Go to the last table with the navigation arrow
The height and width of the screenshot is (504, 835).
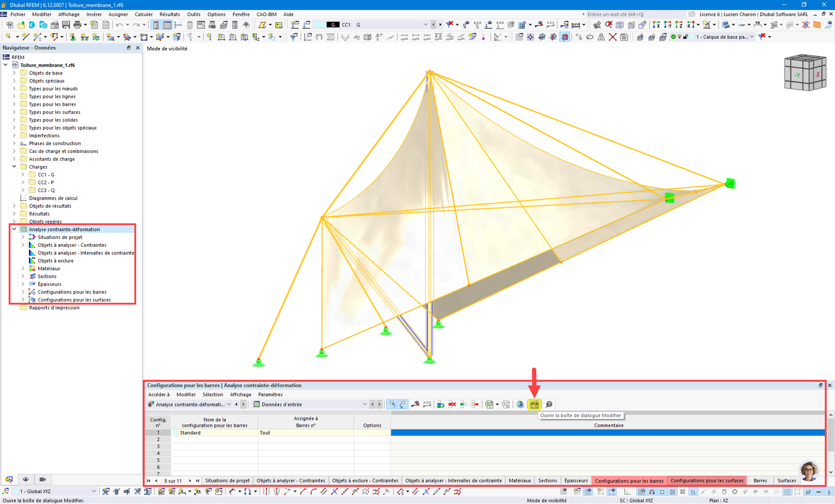pos(198,481)
